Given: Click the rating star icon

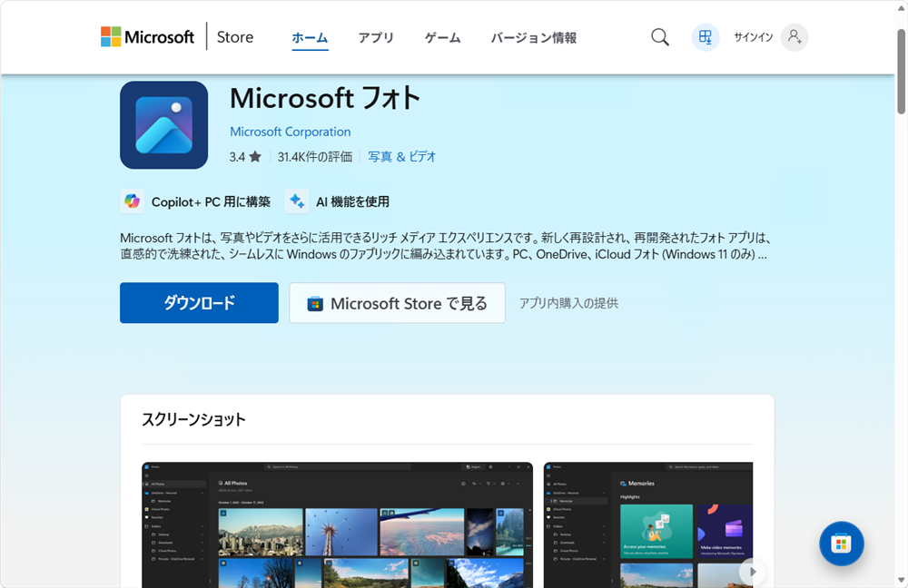Looking at the screenshot, I should [x=255, y=157].
